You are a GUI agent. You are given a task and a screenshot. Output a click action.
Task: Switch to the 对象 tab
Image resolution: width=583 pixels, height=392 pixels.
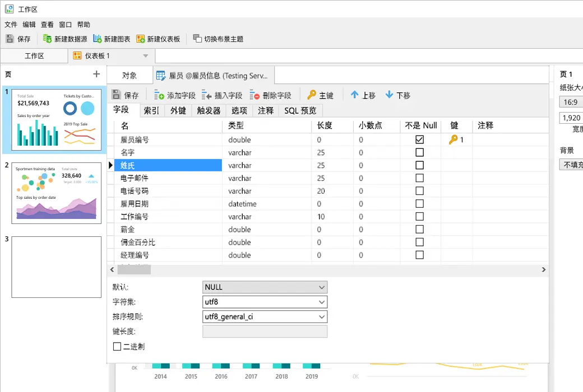[129, 76]
